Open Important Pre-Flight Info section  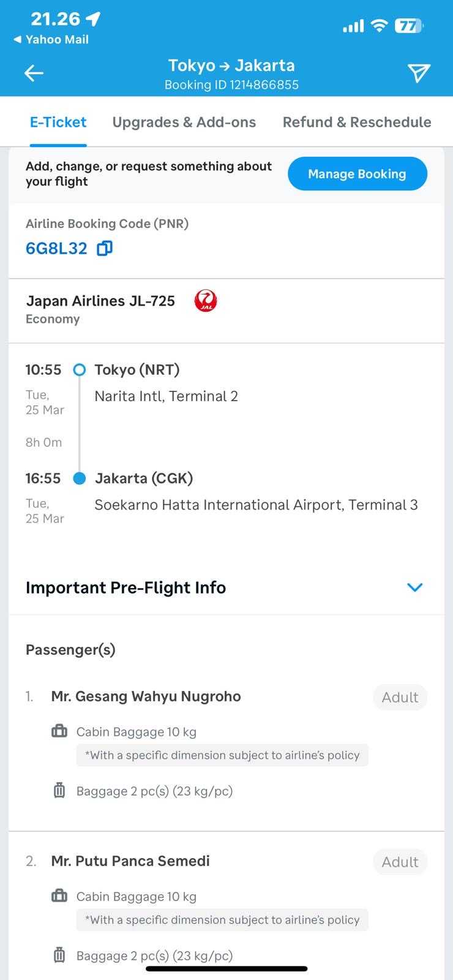click(x=125, y=587)
